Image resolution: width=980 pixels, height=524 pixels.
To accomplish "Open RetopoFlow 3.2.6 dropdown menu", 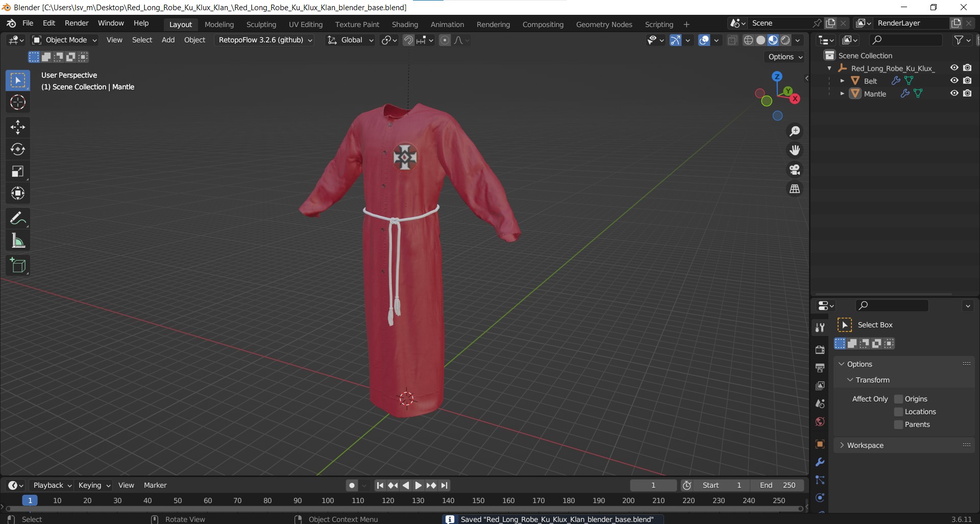I will (265, 40).
